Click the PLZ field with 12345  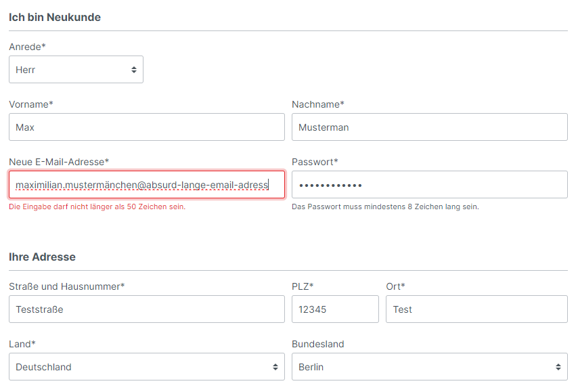coord(335,309)
